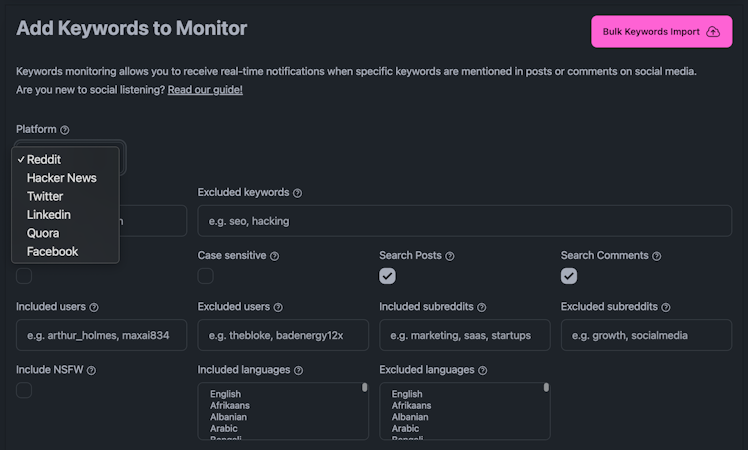Click the help icon next to Excluded languages
748x450 pixels.
coord(482,370)
